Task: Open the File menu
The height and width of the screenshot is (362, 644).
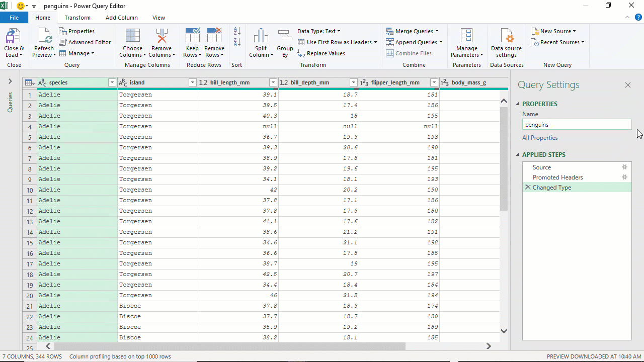Action: (x=14, y=17)
